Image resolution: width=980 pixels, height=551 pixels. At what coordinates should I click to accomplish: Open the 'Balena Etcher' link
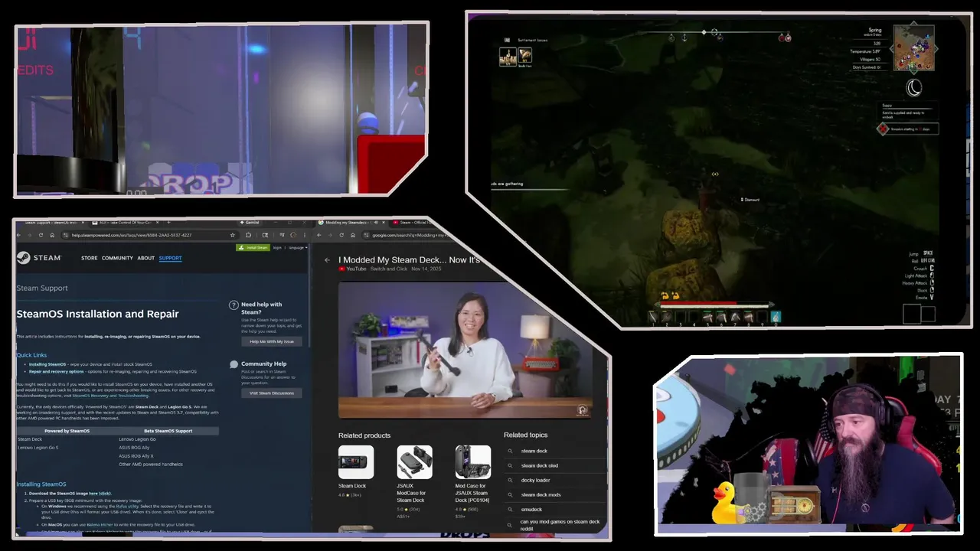pyautogui.click(x=100, y=525)
